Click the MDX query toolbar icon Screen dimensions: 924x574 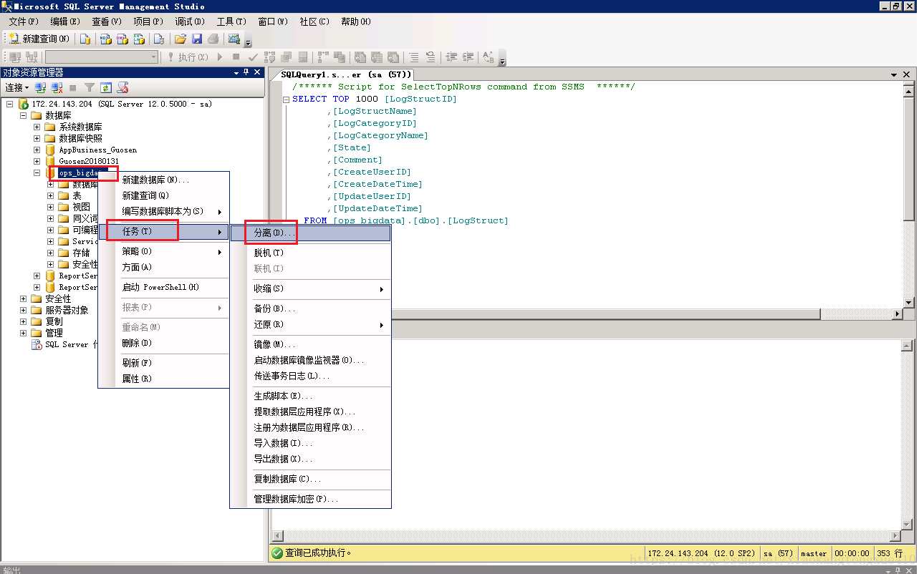(105, 39)
